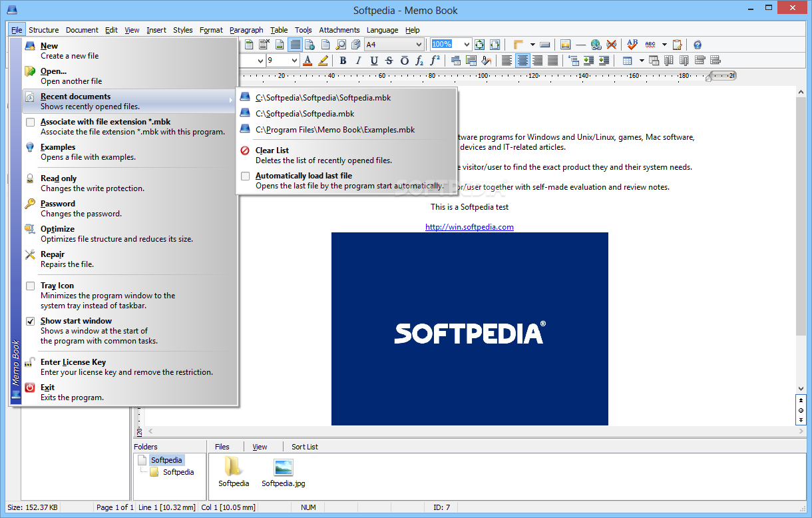The width and height of the screenshot is (812, 518).
Task: Open the A4 page size dropdown
Action: coord(419,45)
